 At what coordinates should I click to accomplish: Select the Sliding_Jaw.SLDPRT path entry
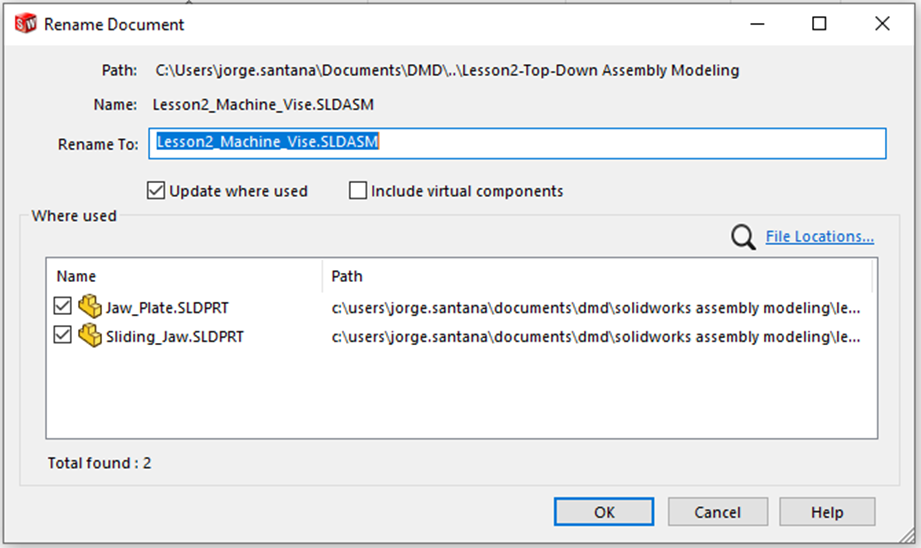(x=596, y=337)
